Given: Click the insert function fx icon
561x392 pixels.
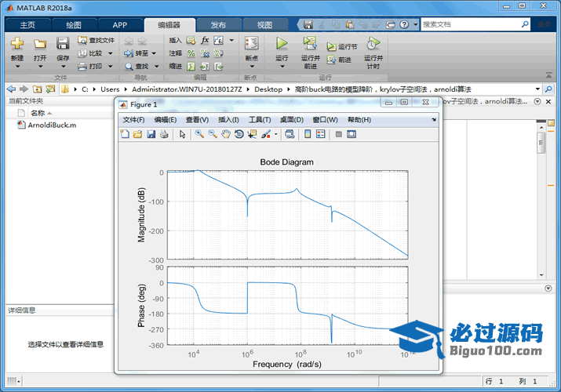Looking at the screenshot, I should (205, 40).
